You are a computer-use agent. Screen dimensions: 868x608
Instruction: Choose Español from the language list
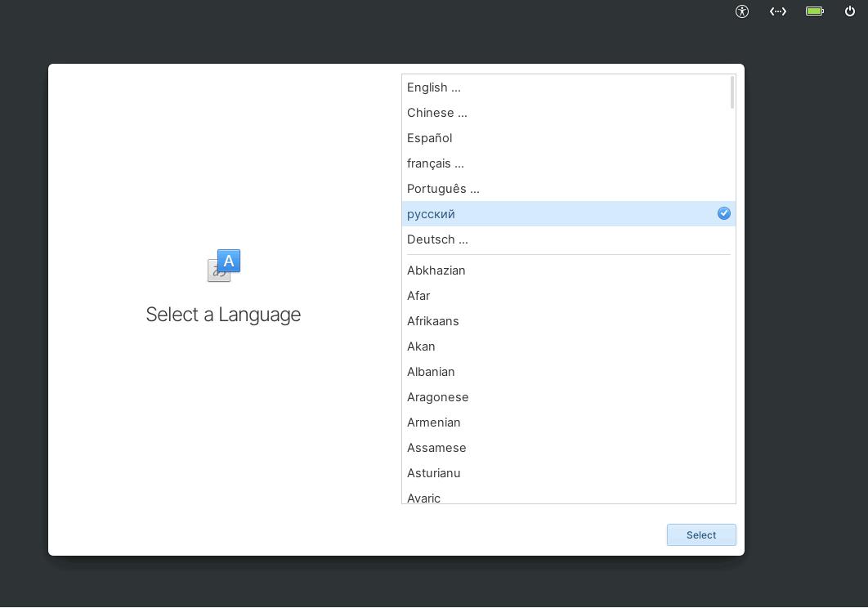point(430,138)
